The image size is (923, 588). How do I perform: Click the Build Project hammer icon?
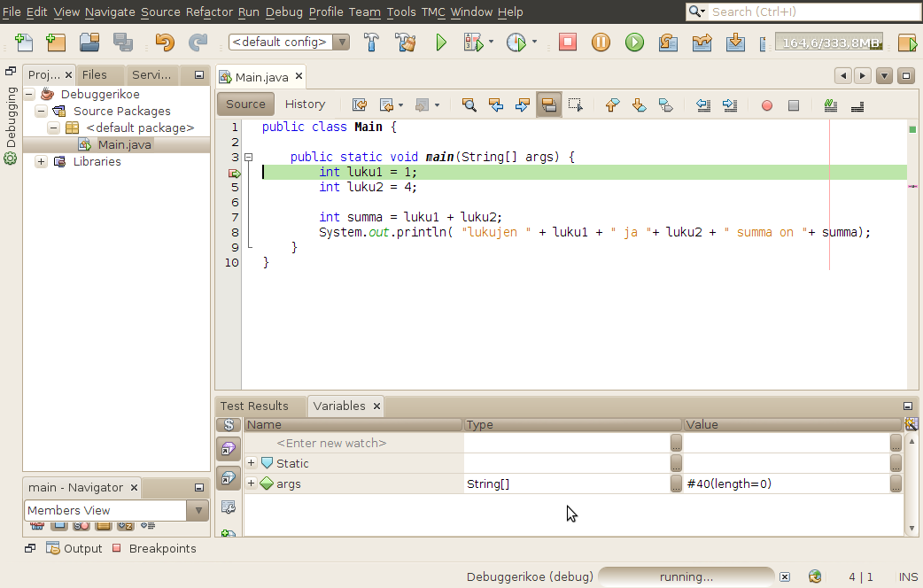point(373,42)
